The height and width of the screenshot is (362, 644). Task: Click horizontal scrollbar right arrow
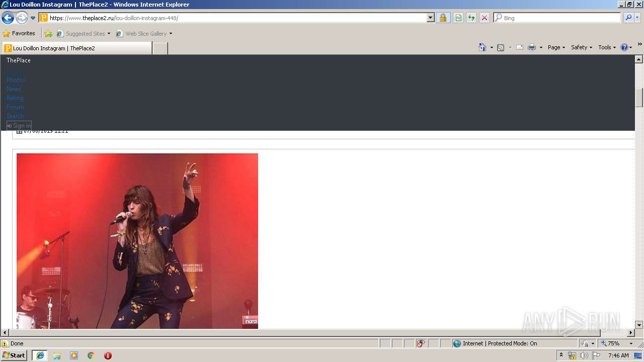630,333
